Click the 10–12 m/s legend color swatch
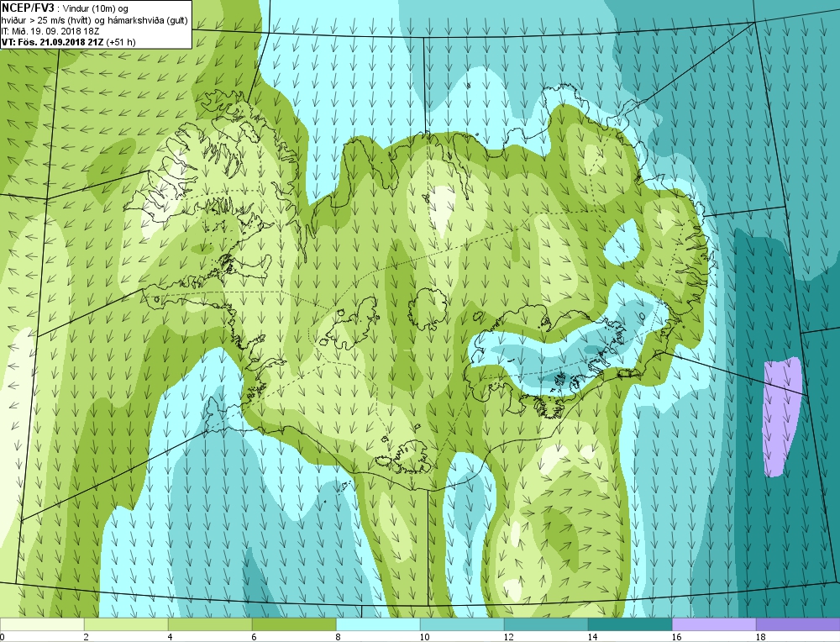Viewport: 840px width, 642px height. [462, 624]
